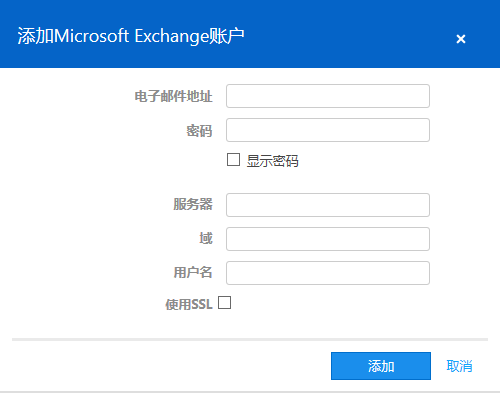Focus the 服务器 input field
Viewport: 500px width, 393px height.
click(x=328, y=205)
